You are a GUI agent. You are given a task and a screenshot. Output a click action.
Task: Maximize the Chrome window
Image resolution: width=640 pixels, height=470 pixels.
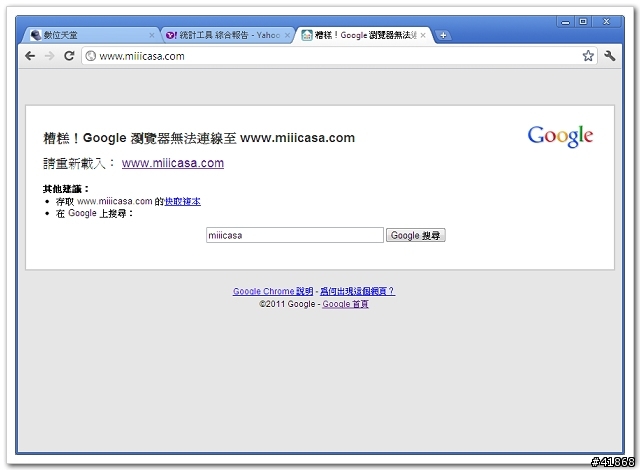click(x=583, y=22)
